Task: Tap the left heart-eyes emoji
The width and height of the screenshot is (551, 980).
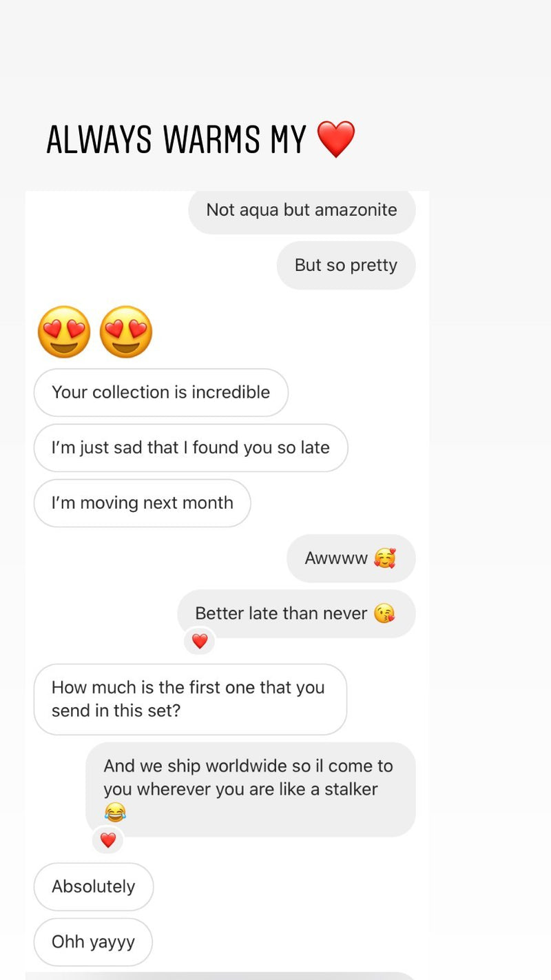Action: pyautogui.click(x=63, y=332)
